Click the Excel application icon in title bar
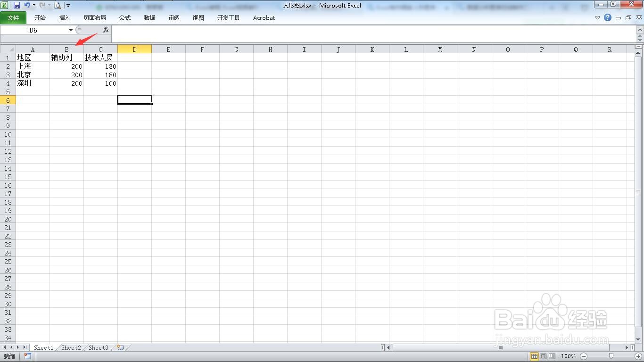The image size is (644, 362). pyautogui.click(x=4, y=5)
